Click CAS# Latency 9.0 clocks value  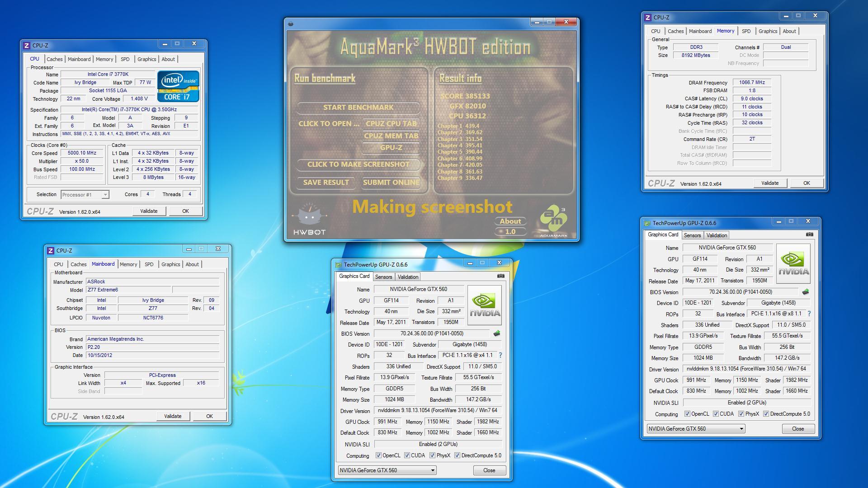point(752,99)
